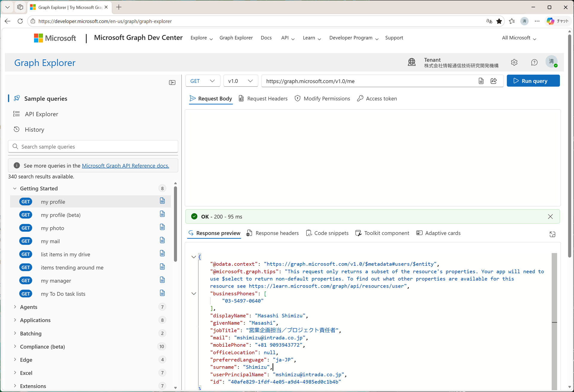Click the sample queries list scrollbar
Screen dimensions: 574x392
[x=175, y=224]
